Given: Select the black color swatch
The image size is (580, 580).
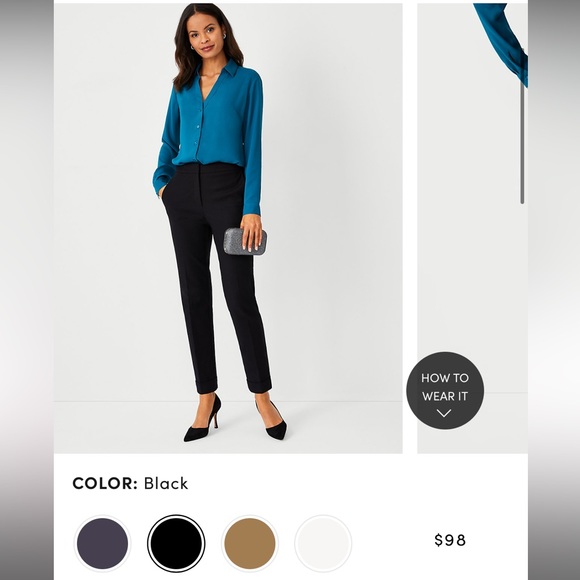Looking at the screenshot, I should [176, 543].
